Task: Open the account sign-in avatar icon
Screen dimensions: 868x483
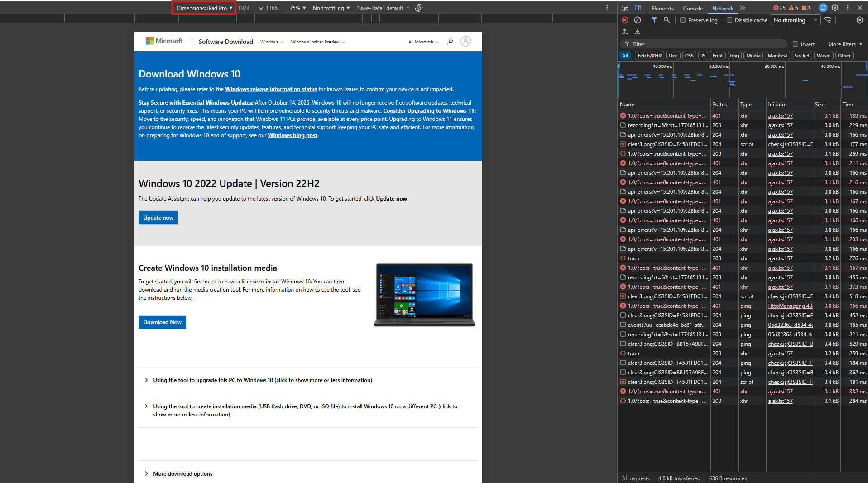Action: (466, 42)
